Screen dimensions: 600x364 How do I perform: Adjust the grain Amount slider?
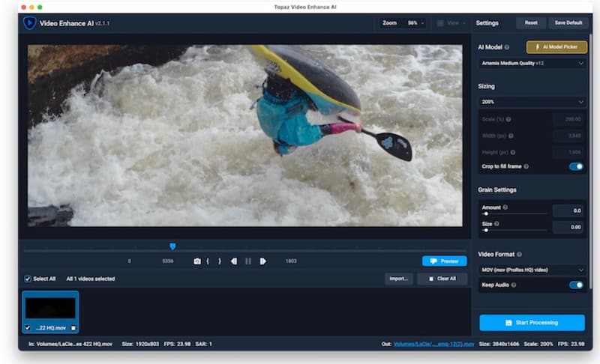485,213
